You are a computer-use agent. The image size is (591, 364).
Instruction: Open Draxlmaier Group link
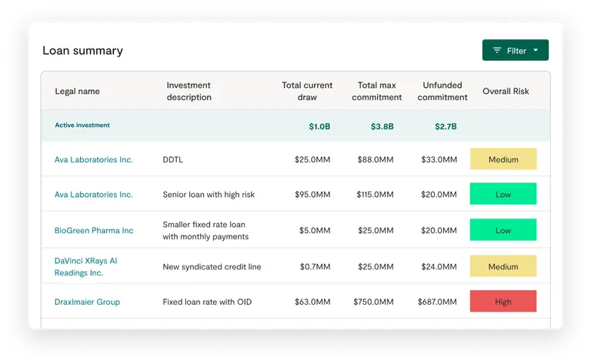tap(87, 302)
